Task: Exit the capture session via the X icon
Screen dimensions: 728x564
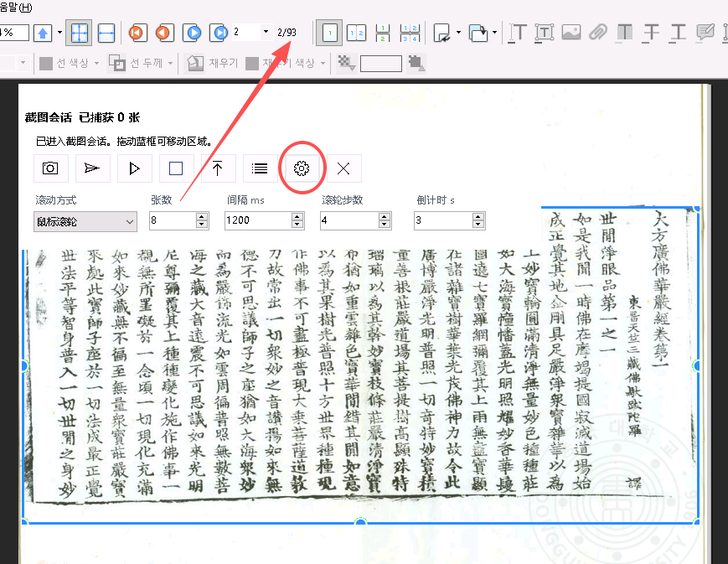Action: pos(343,168)
